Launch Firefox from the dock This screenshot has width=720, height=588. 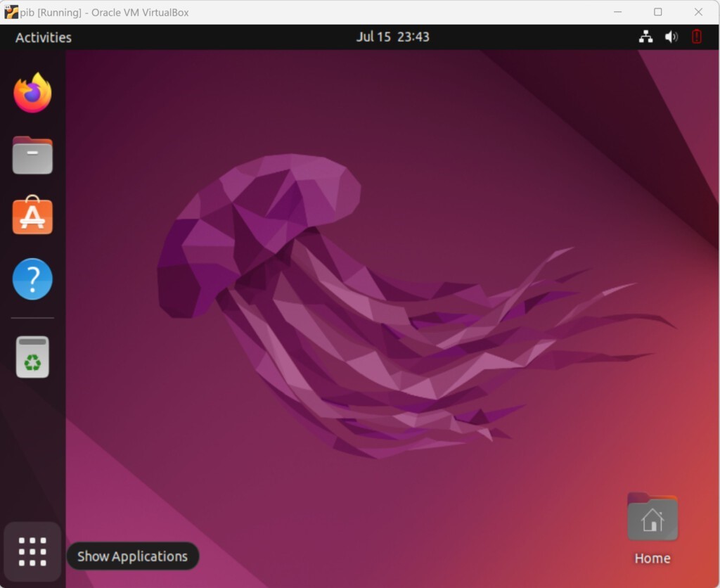click(x=32, y=93)
